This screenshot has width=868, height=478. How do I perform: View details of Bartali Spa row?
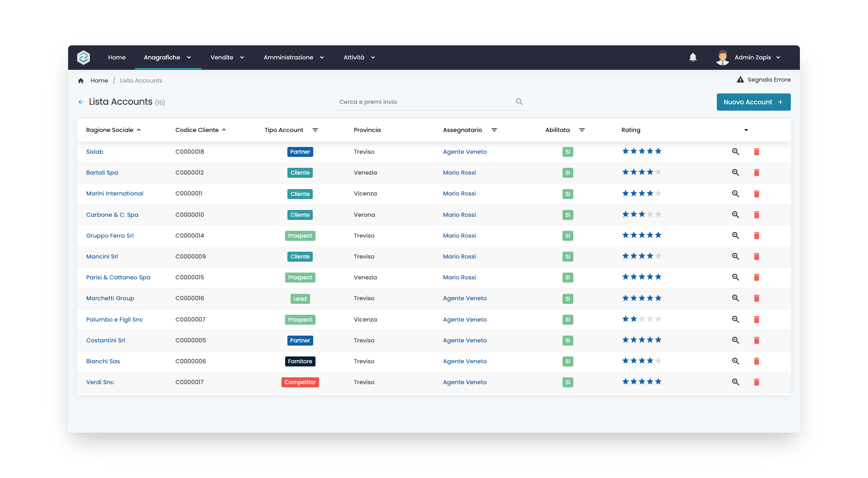pos(735,173)
